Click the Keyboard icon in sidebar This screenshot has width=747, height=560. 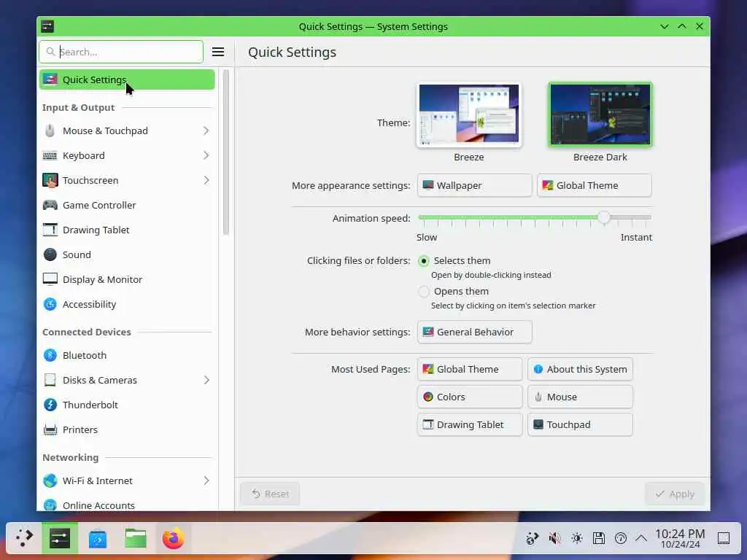click(50, 156)
